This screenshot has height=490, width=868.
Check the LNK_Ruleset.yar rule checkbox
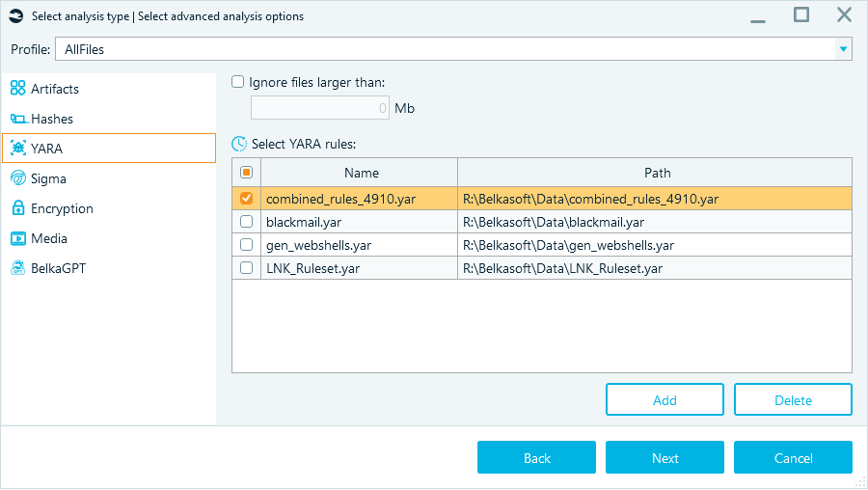[x=246, y=268]
